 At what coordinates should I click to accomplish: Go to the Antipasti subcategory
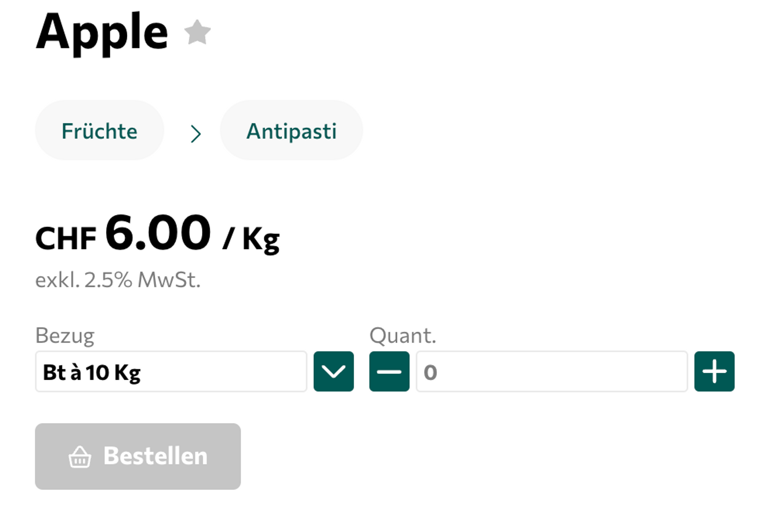pos(291,131)
